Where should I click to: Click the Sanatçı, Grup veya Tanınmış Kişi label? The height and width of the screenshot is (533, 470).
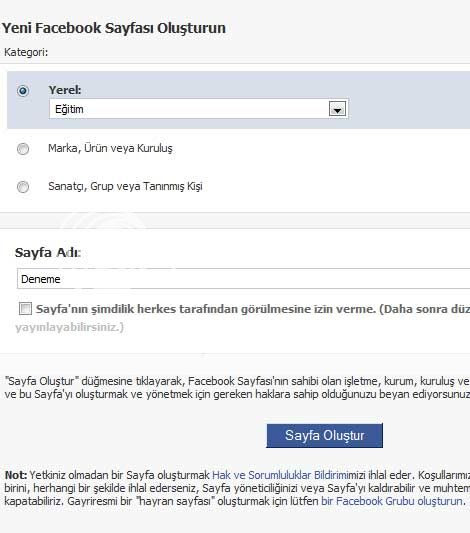[x=125, y=186]
